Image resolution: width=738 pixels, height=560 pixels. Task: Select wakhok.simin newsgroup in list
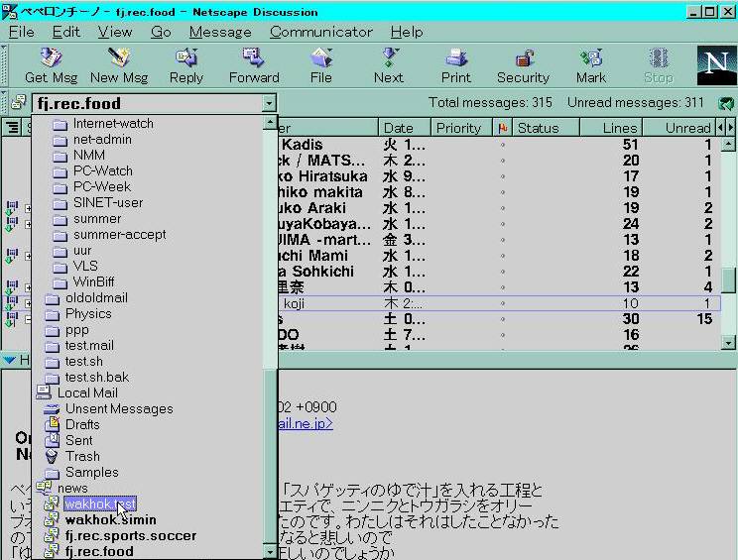click(110, 520)
